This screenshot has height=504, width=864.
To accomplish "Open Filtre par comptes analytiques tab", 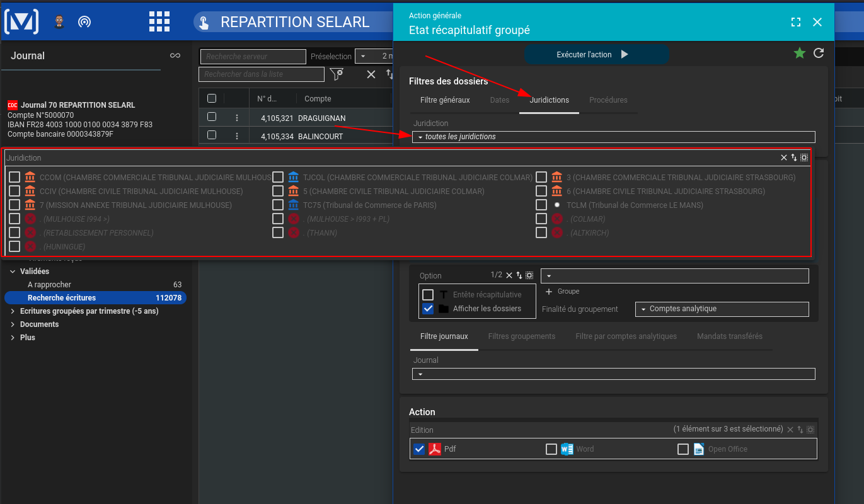I will tap(626, 336).
